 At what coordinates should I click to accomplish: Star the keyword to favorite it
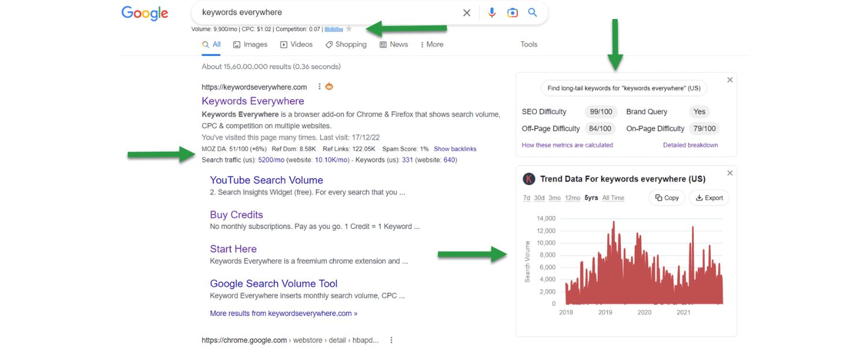pyautogui.click(x=348, y=28)
